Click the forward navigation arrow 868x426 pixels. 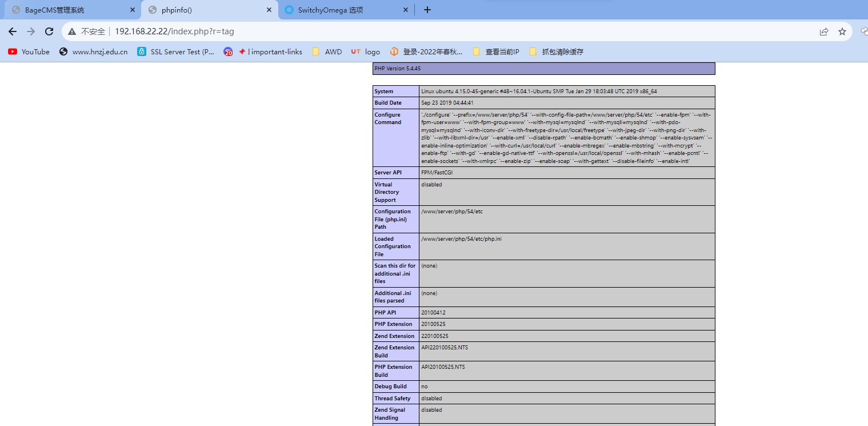pos(31,32)
